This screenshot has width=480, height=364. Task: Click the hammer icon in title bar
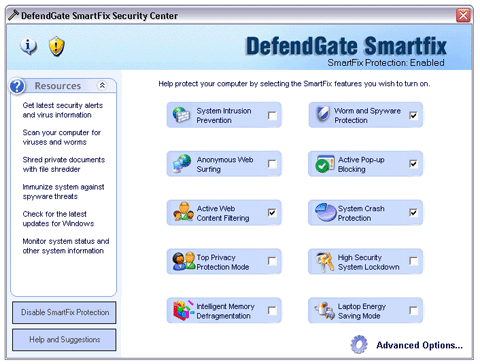[13, 15]
